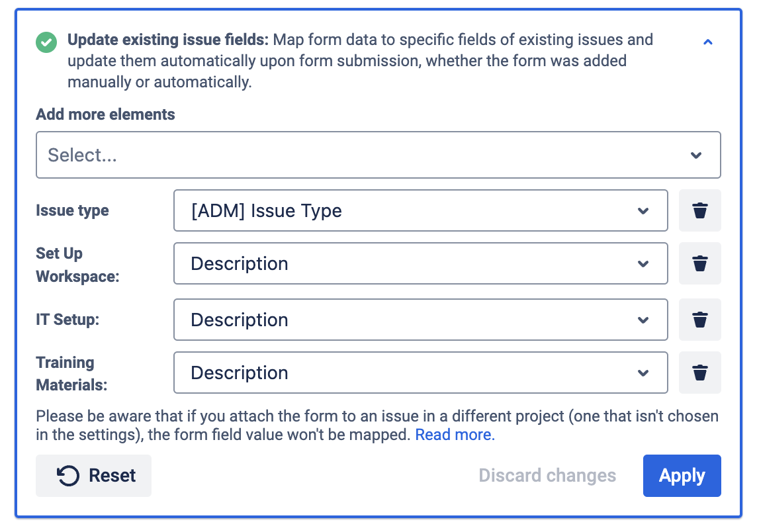Apply the field mapping changes
Screen dimensions: 757x532
pyautogui.click(x=682, y=476)
